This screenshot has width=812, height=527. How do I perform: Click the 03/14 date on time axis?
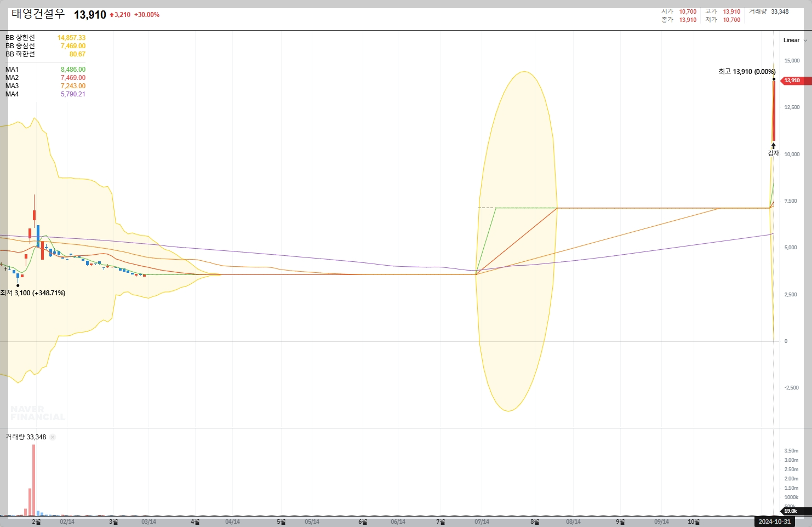pyautogui.click(x=148, y=522)
